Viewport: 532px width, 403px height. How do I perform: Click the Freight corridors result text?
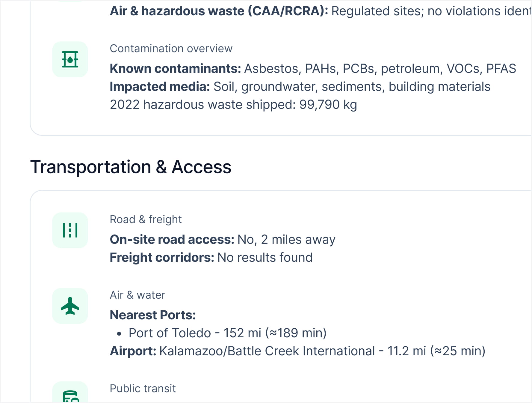coord(265,258)
